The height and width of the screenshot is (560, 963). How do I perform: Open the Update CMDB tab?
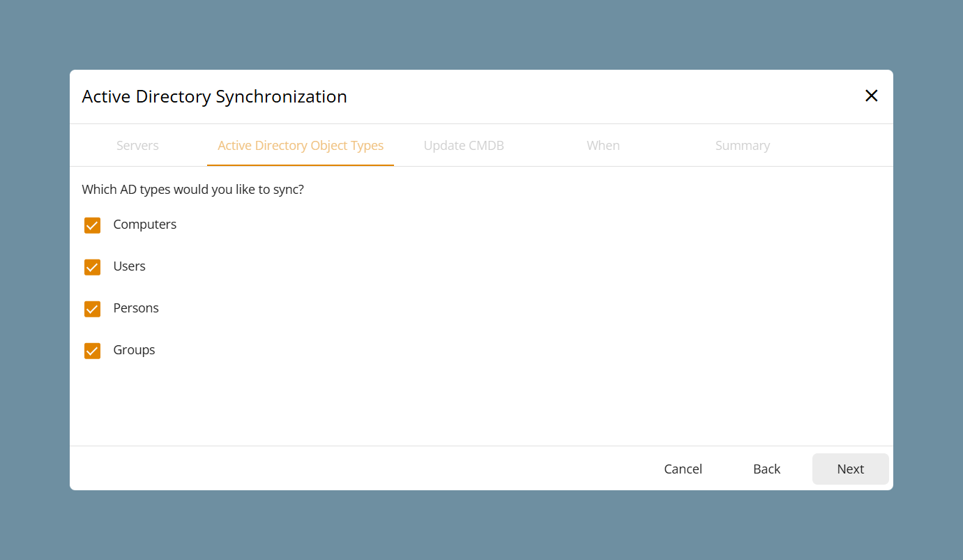[464, 146]
